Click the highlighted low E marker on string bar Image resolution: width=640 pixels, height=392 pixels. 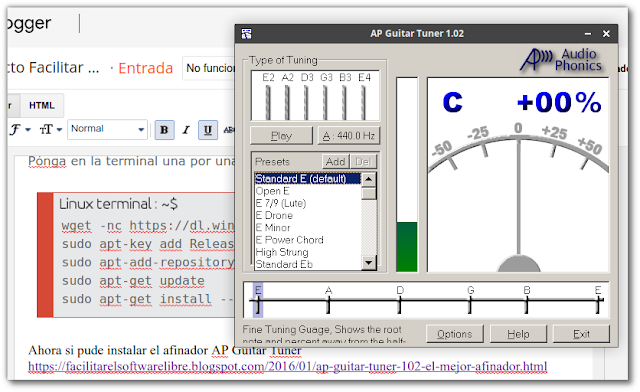(258, 300)
